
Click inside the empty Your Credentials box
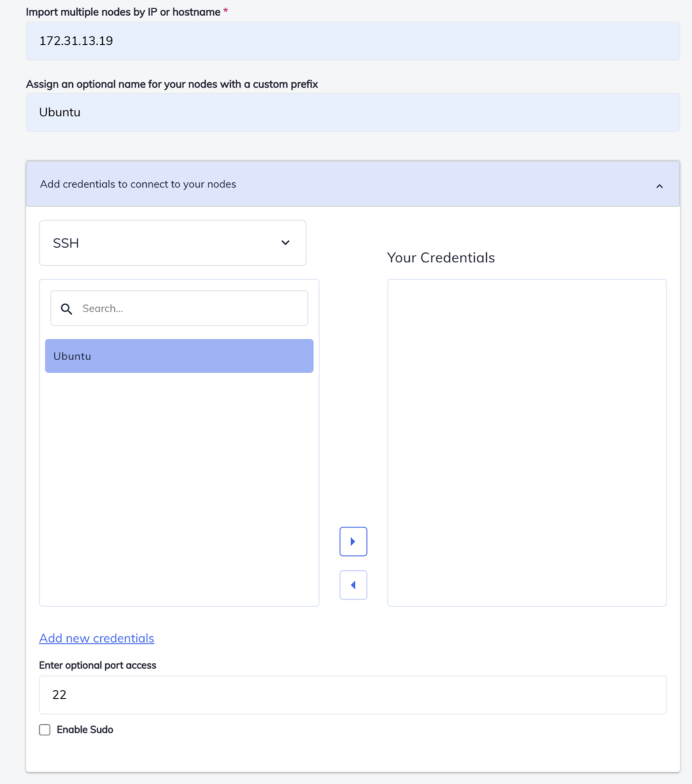point(527,442)
